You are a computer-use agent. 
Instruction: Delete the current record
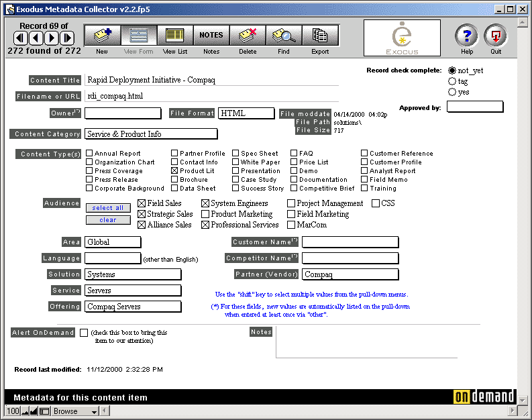coord(248,36)
